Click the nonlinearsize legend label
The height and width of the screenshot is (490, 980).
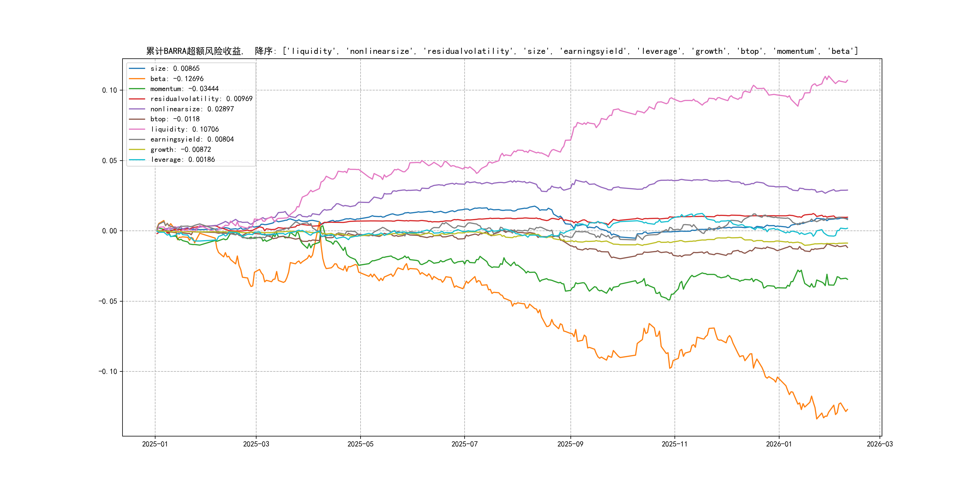pos(192,109)
